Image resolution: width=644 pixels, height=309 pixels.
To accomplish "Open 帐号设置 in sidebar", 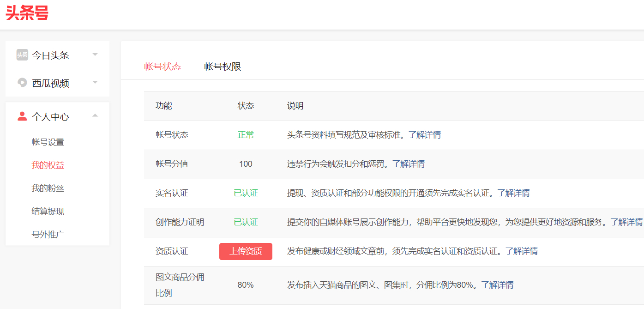I will [x=48, y=142].
